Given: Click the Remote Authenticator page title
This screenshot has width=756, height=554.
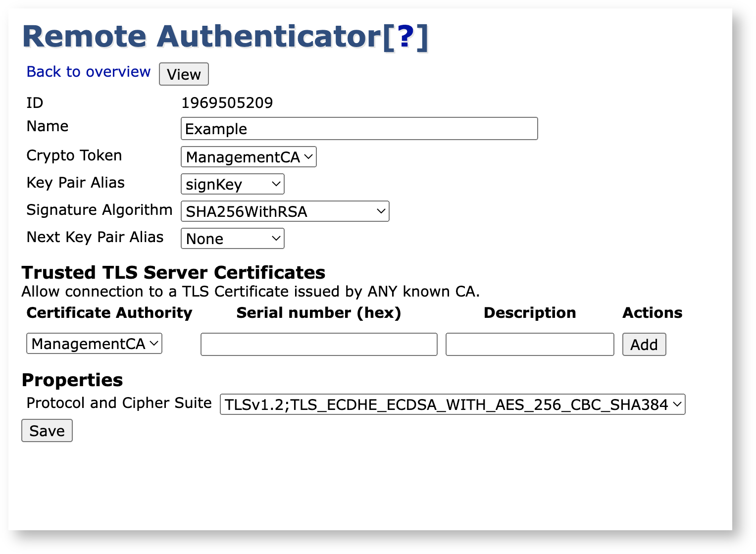Looking at the screenshot, I should click(x=198, y=36).
